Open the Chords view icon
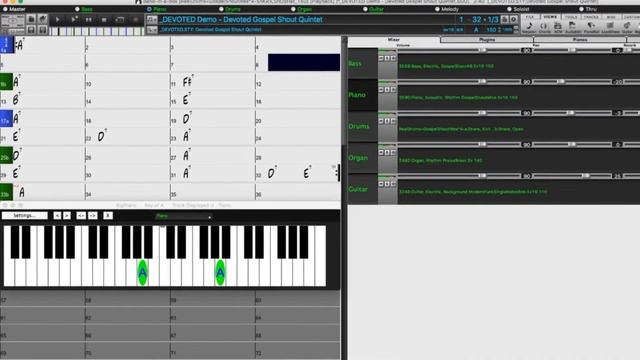This screenshot has height=360, width=640. [x=544, y=27]
